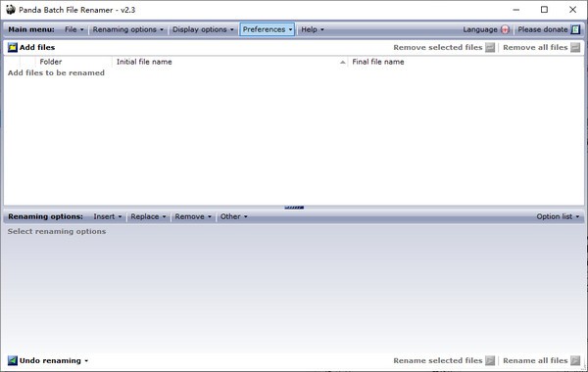The height and width of the screenshot is (372, 588).
Task: Click the Add files folder icon
Action: pyautogui.click(x=13, y=48)
